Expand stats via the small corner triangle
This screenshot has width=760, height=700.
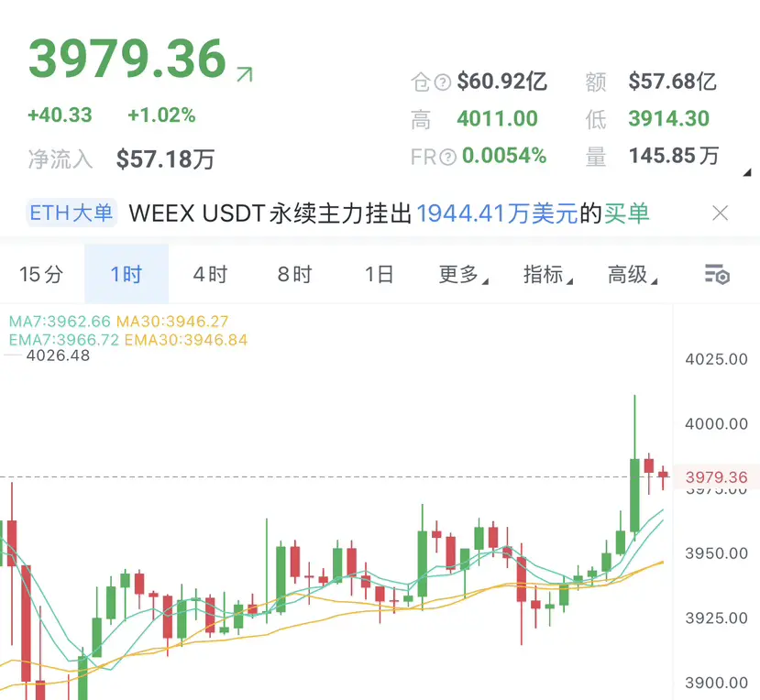point(747,172)
